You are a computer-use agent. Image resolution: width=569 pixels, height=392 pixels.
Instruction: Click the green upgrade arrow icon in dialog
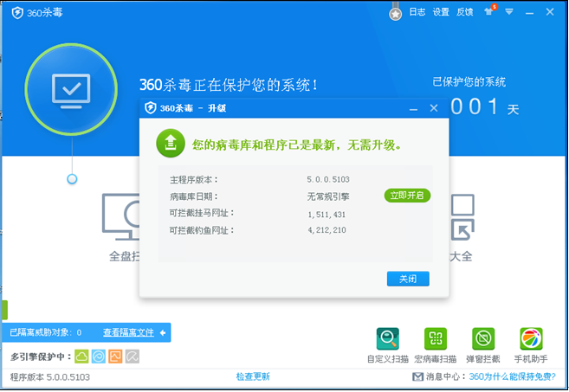171,144
